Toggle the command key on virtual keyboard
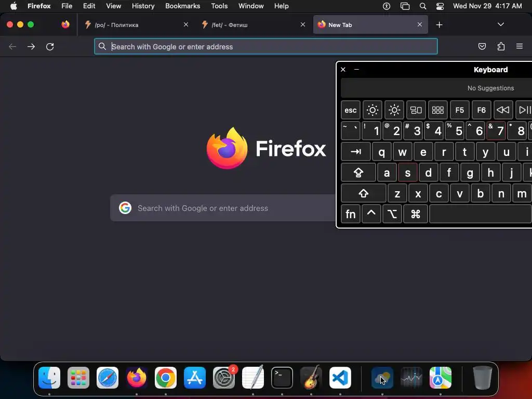Viewport: 532px width, 399px height. 415,214
